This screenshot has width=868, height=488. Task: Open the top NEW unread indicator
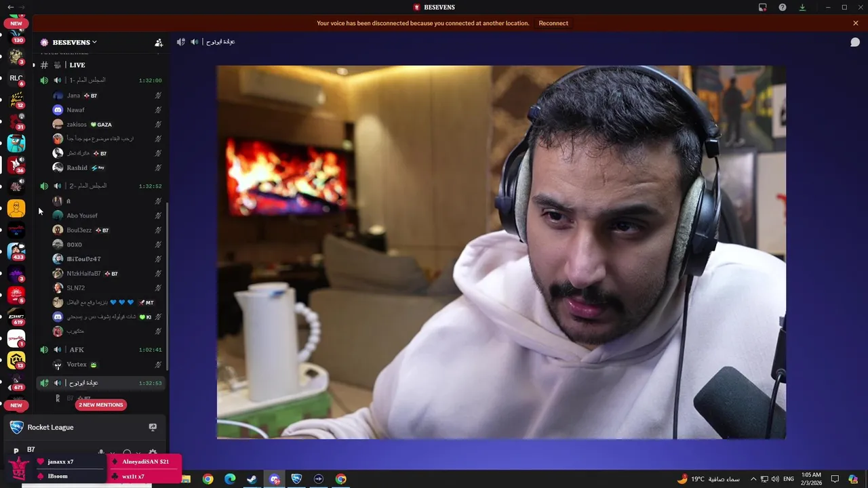point(16,23)
